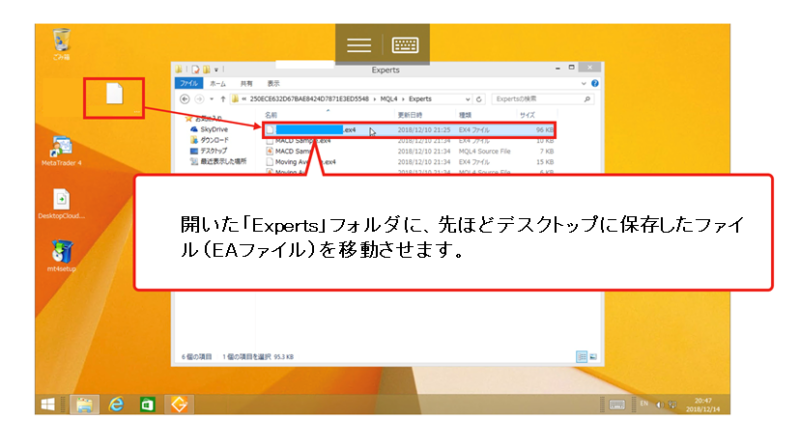Expand the Explorer ribbon with the chevron
Screen dimensions: 800x447
[x=583, y=83]
